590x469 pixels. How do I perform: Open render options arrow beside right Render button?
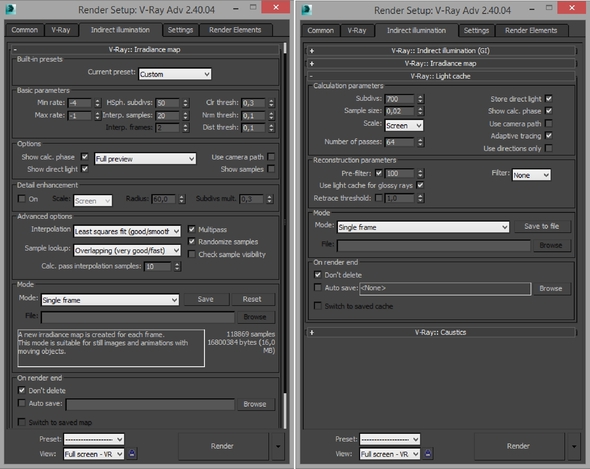click(574, 446)
